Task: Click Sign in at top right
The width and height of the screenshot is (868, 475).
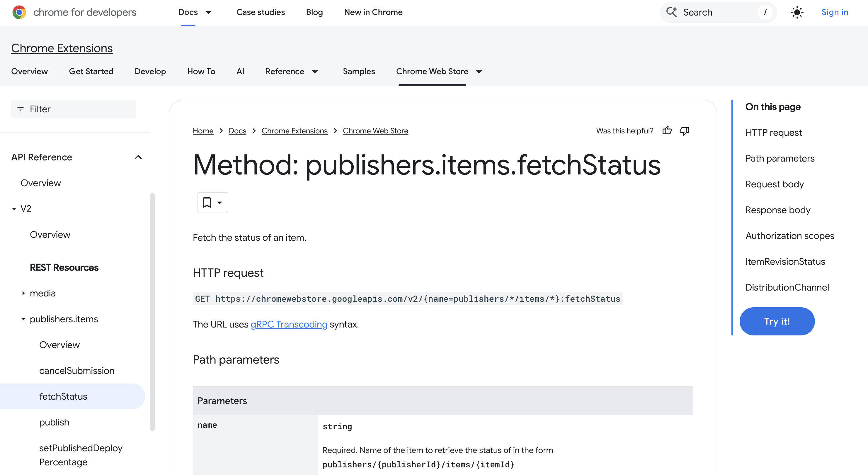Action: [835, 12]
